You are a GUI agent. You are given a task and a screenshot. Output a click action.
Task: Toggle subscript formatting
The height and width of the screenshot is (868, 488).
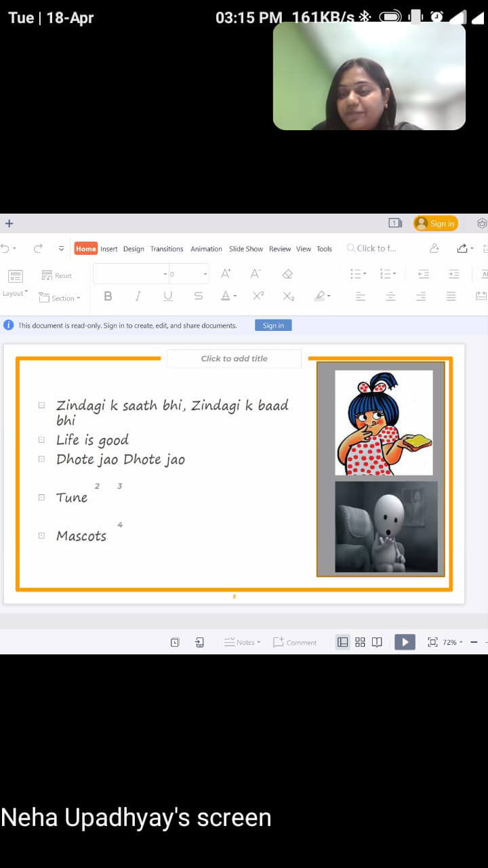click(289, 296)
